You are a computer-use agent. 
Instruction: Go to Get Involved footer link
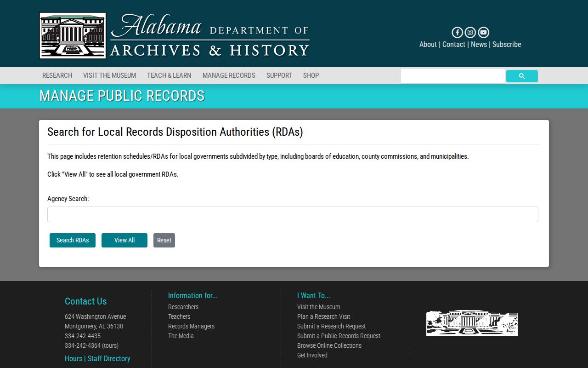[x=312, y=355]
